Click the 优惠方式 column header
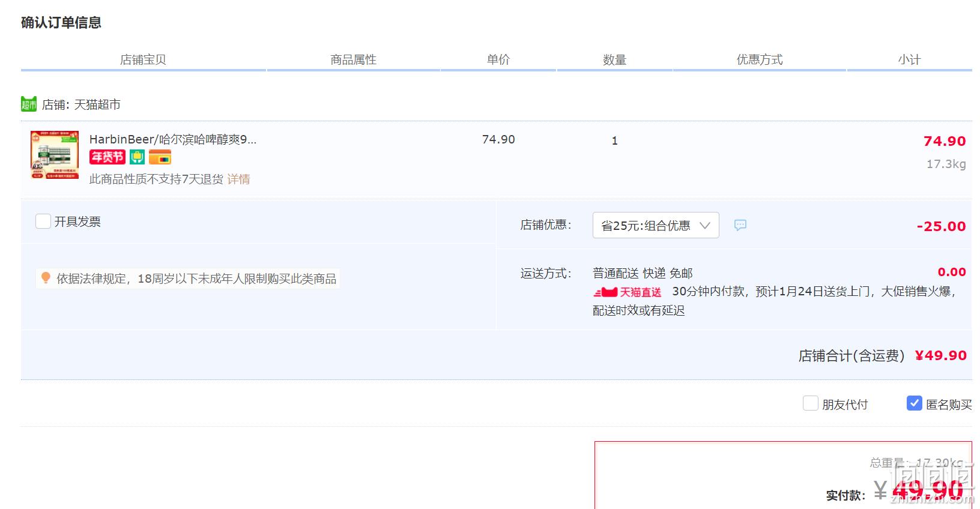 coord(760,59)
